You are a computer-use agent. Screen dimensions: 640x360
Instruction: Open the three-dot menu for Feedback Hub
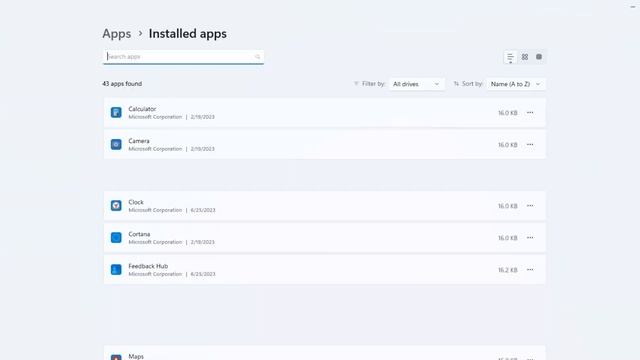coord(530,270)
